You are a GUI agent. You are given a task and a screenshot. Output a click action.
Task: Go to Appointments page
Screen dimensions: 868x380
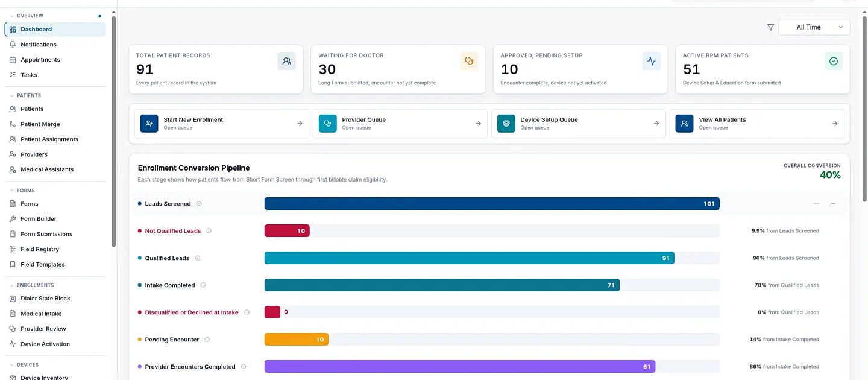55,60
